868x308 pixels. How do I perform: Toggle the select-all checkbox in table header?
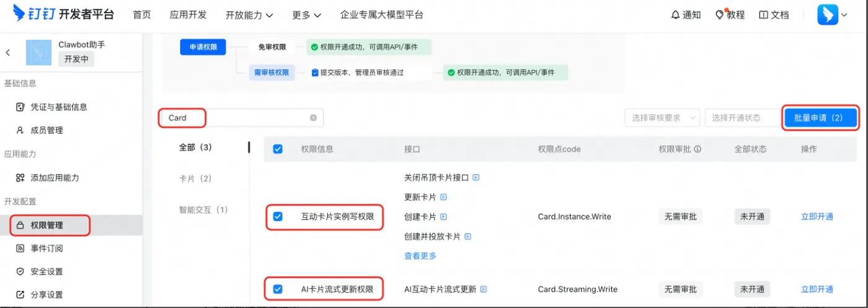pyautogui.click(x=278, y=149)
